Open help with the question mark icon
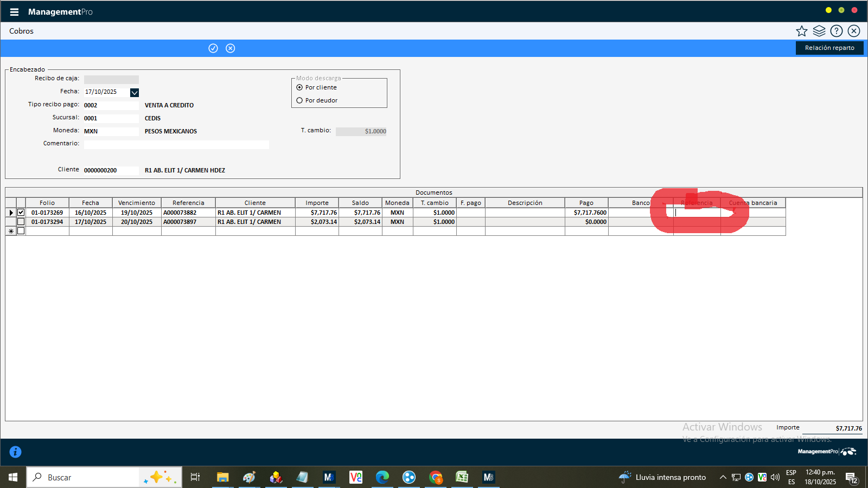The height and width of the screenshot is (488, 868). [x=837, y=31]
